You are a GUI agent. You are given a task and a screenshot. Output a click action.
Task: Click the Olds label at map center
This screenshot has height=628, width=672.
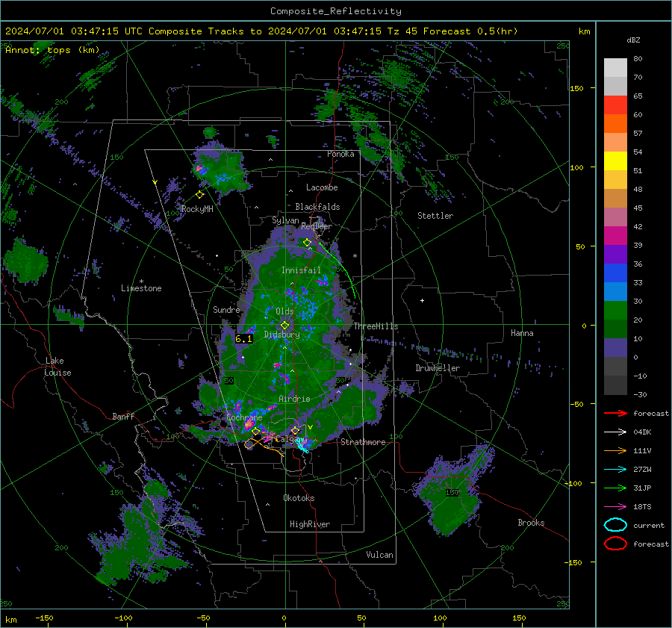coord(284,311)
